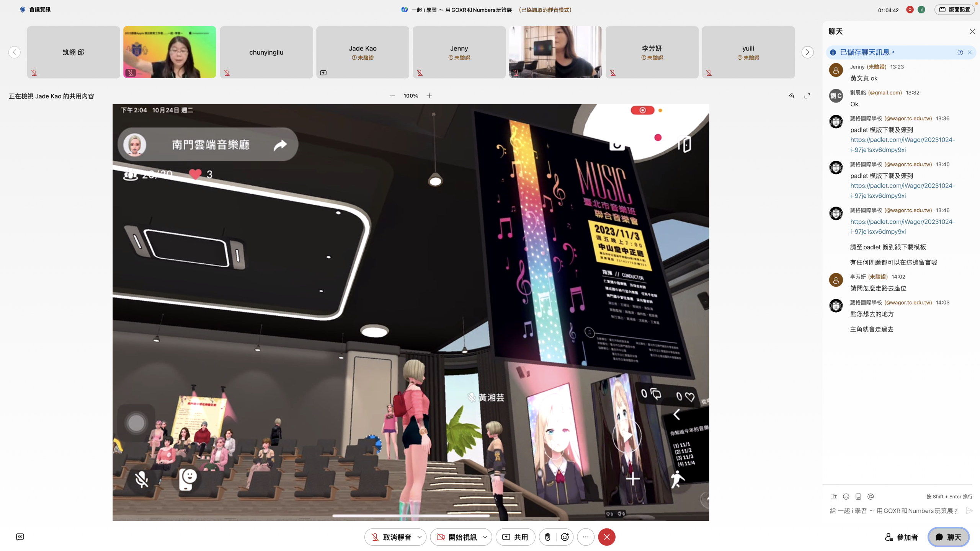Open the 版面配置 layout menu
The image size is (980, 551).
pyautogui.click(x=954, y=10)
